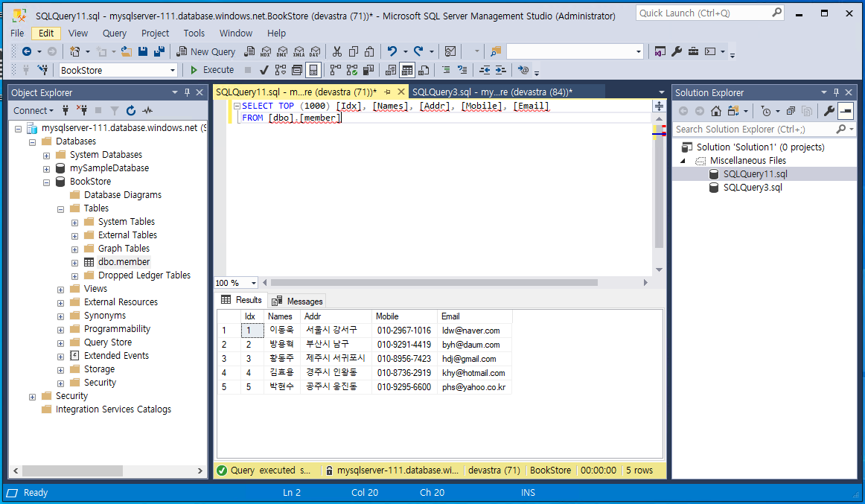Toggle Include Live Query Statistics
This screenshot has height=504, width=865.
(x=352, y=70)
